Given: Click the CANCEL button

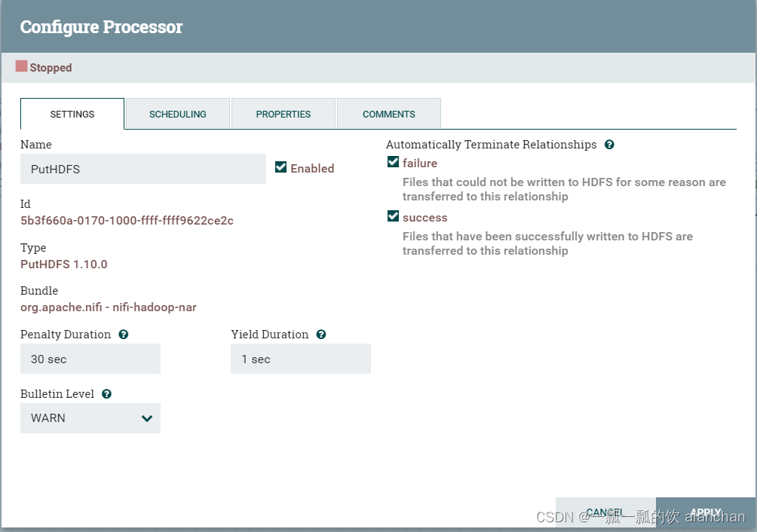Looking at the screenshot, I should [605, 512].
